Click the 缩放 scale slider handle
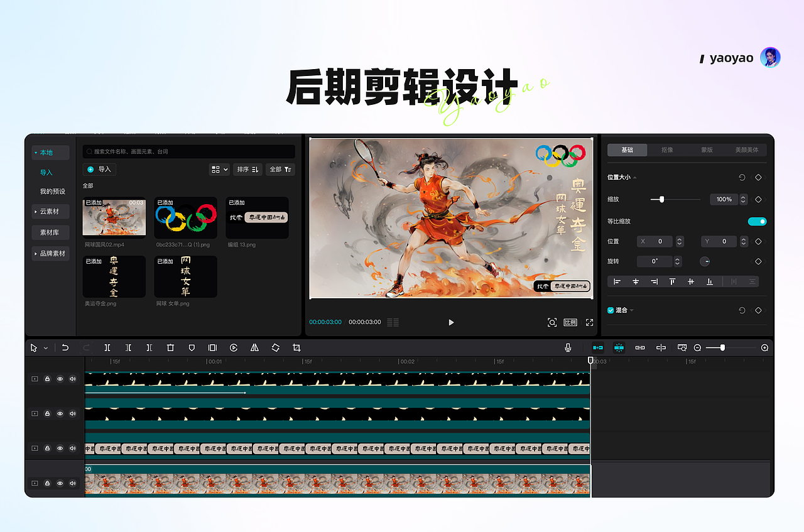Image resolution: width=804 pixels, height=532 pixels. (660, 199)
